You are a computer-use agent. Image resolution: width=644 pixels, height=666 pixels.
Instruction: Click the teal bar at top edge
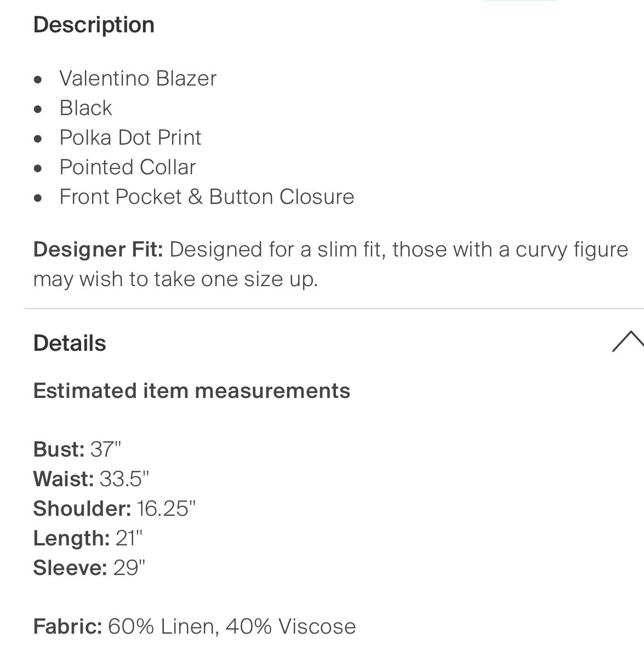(521, 1)
